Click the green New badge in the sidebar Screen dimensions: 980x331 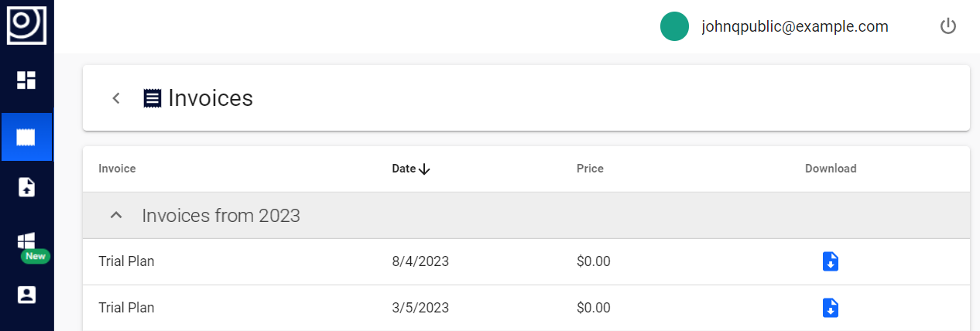[35, 256]
